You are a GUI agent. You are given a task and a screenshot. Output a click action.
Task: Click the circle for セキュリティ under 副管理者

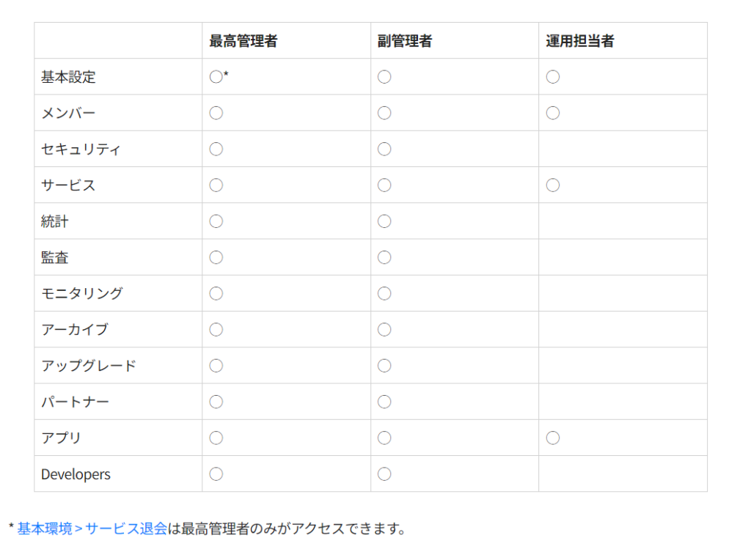[x=384, y=150]
